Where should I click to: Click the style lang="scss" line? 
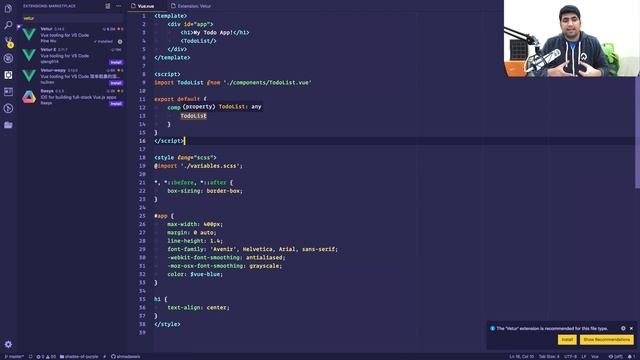(x=185, y=158)
